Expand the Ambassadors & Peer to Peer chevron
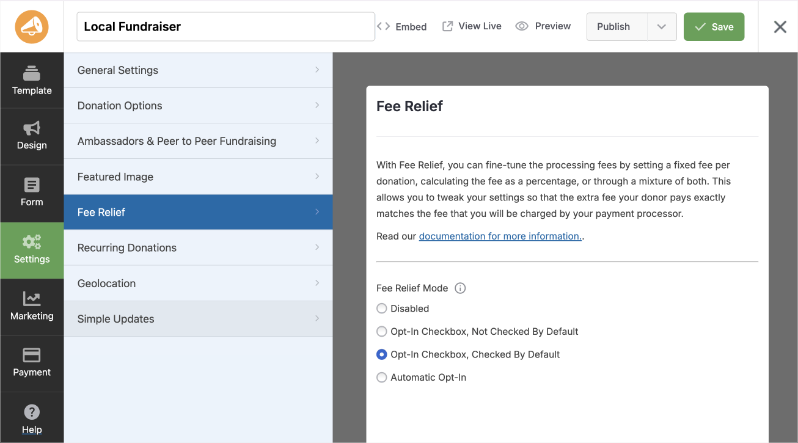The height and width of the screenshot is (443, 798). pos(317,141)
